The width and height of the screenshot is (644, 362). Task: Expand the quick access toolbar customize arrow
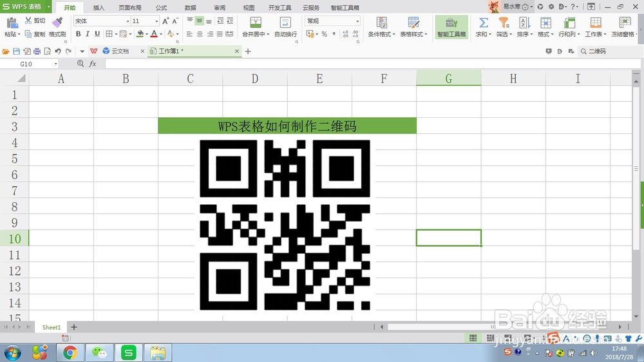[x=82, y=52]
